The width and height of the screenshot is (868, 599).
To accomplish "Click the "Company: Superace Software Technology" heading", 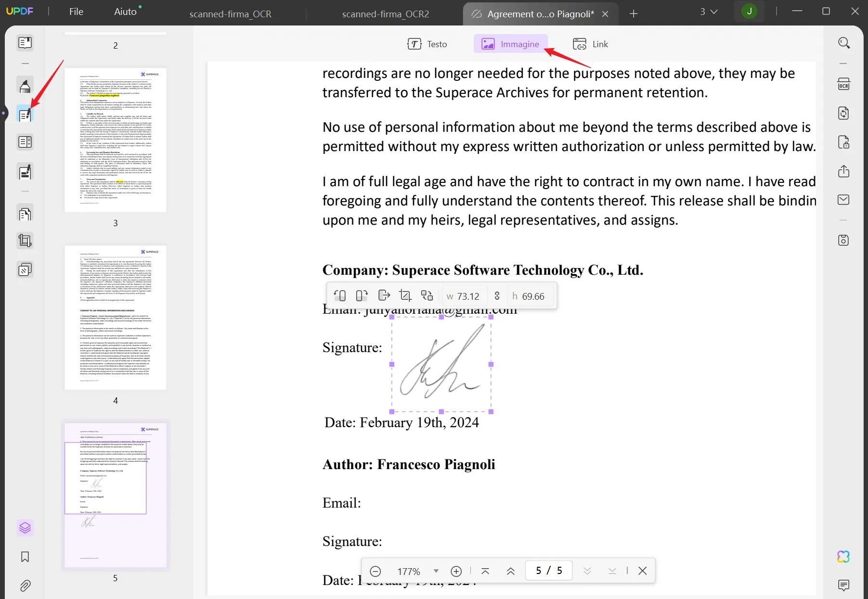I will pyautogui.click(x=483, y=270).
